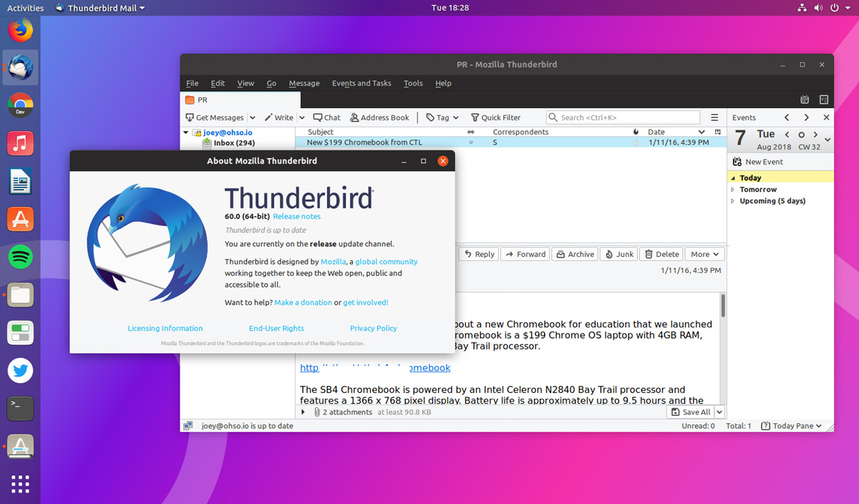Image resolution: width=859 pixels, height=504 pixels.
Task: Open Chat from the toolbar
Action: pos(326,117)
